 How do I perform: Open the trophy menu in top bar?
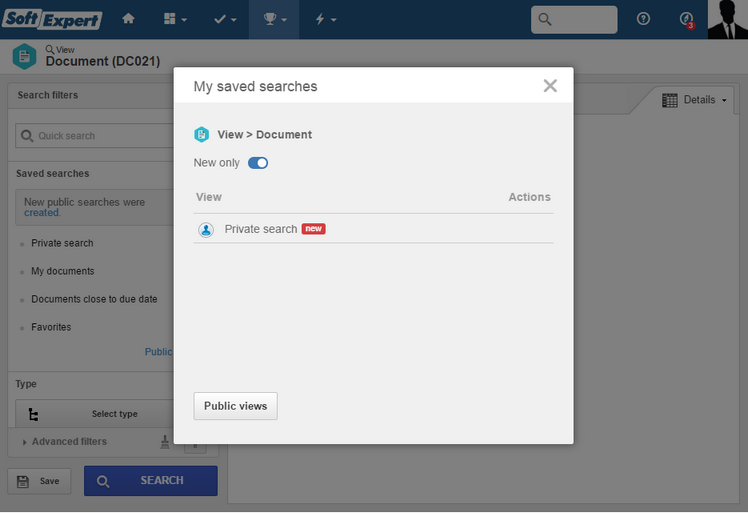[275, 19]
